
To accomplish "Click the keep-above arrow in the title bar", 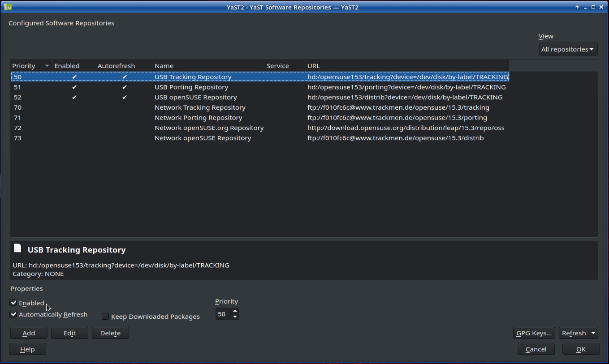I will [x=577, y=7].
